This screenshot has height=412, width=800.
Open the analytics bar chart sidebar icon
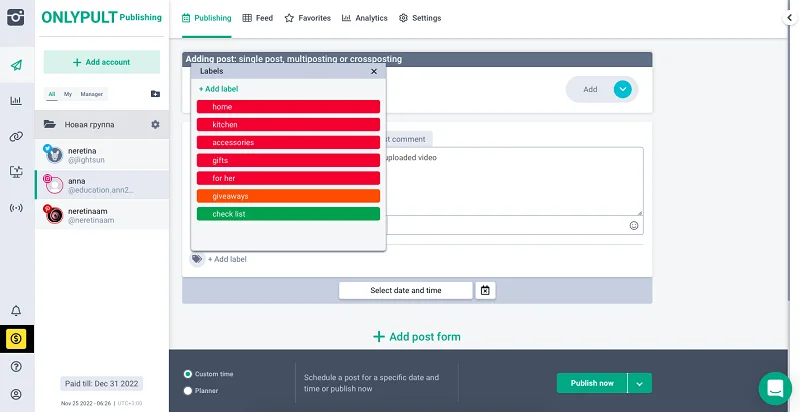[x=16, y=100]
